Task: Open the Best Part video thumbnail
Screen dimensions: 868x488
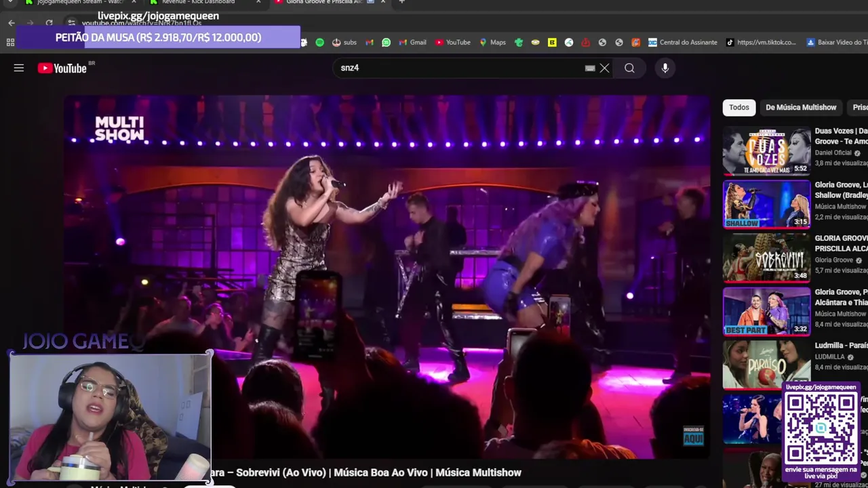Action: coord(766,311)
